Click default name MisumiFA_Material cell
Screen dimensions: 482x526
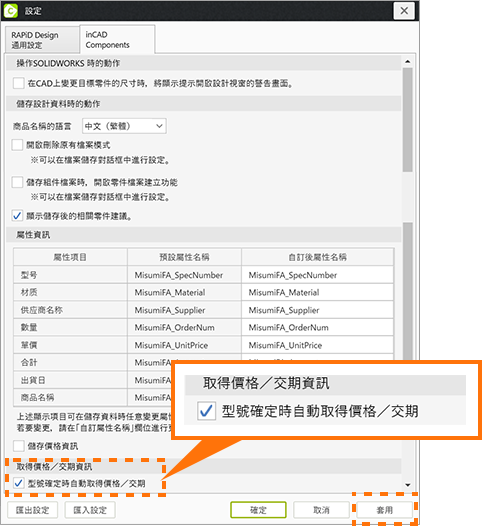click(184, 293)
